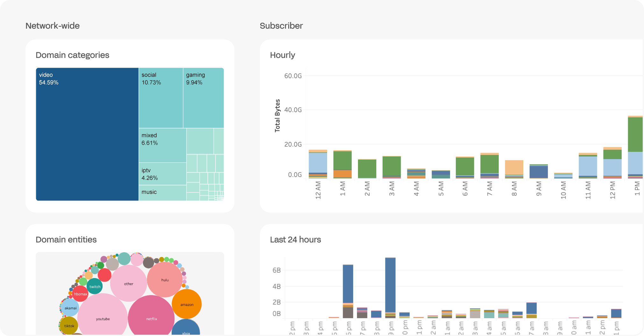
Task: Click the amazon bubble
Action: tap(187, 304)
